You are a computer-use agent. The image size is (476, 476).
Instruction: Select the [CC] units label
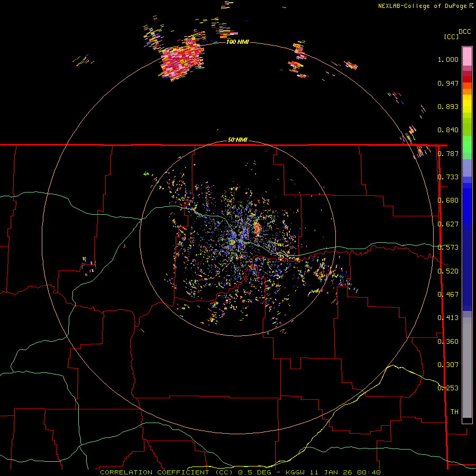coord(451,36)
